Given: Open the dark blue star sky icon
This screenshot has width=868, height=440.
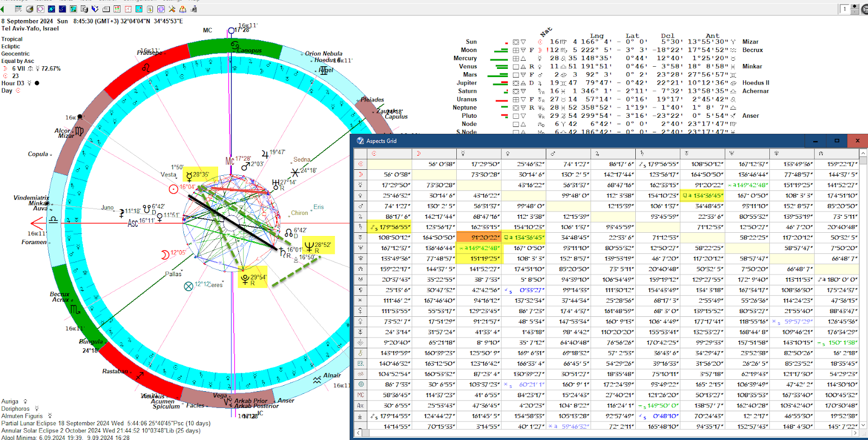Looking at the screenshot, I should point(62,9).
